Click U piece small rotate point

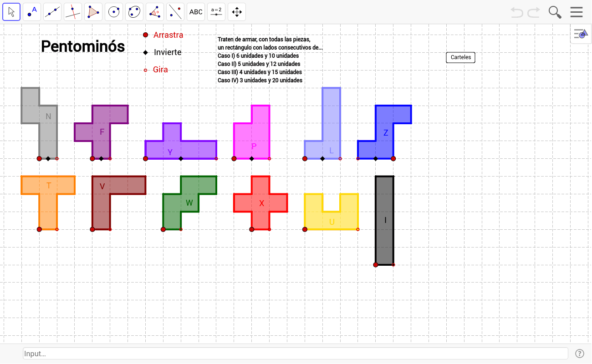[358, 229]
